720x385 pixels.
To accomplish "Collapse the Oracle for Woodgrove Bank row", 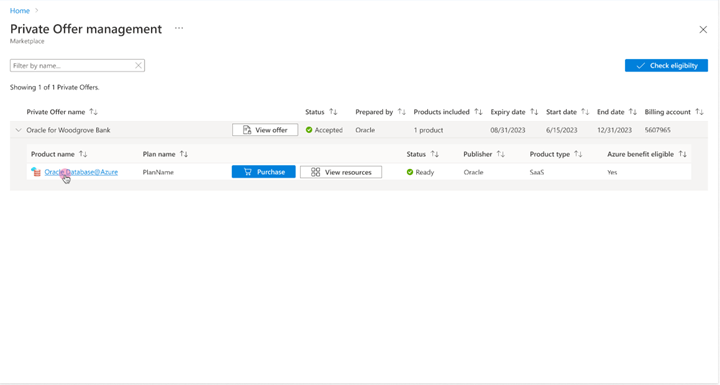I will coord(18,130).
